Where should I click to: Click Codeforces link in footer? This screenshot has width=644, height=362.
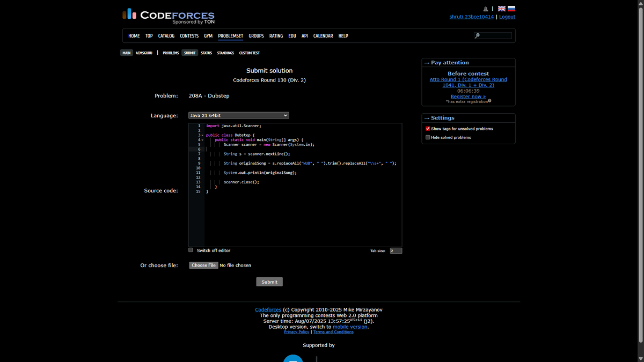coord(268,309)
